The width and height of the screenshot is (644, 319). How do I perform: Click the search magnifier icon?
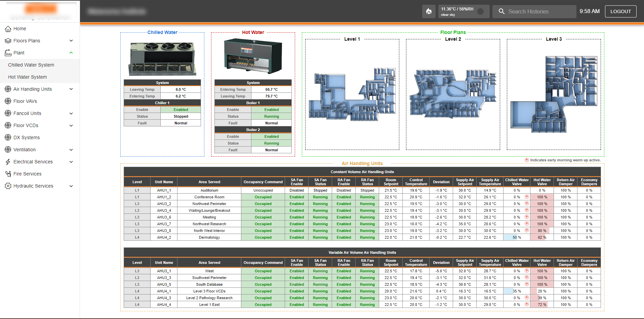coord(501,11)
